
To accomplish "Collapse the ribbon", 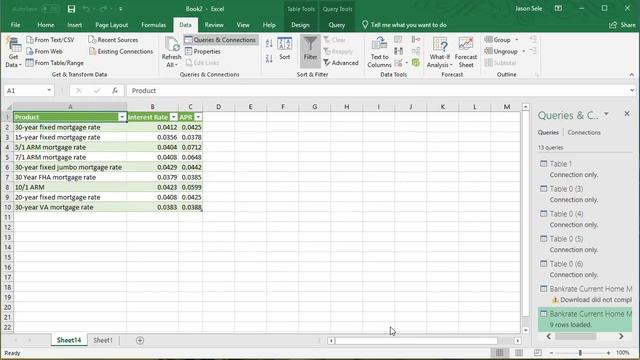I will (x=631, y=75).
